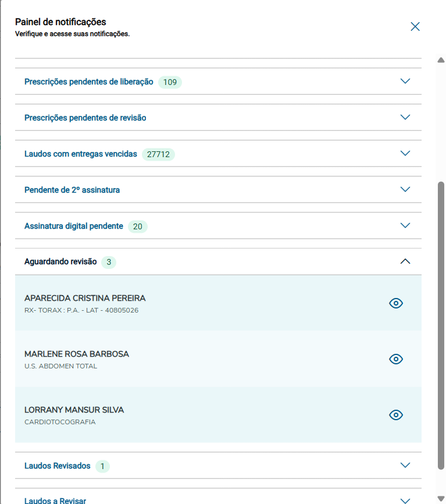Expand the Laudos a Revisar chevron
Viewport: 446px width, 504px height.
tap(406, 500)
